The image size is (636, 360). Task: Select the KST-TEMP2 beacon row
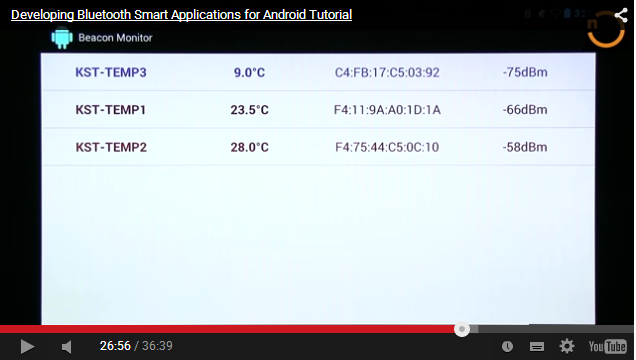click(318, 147)
